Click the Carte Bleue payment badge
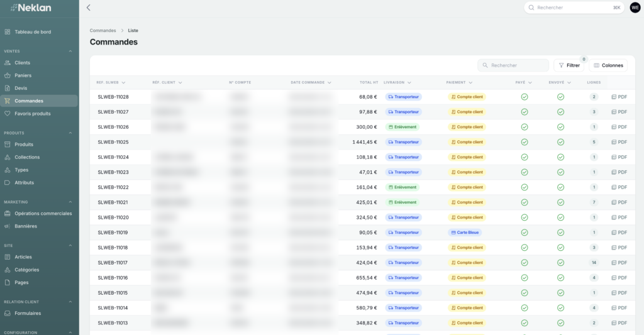The image size is (644, 335). point(465,233)
